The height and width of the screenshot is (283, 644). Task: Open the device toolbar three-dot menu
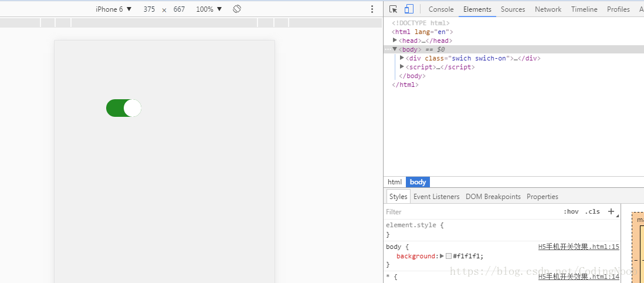(x=372, y=9)
